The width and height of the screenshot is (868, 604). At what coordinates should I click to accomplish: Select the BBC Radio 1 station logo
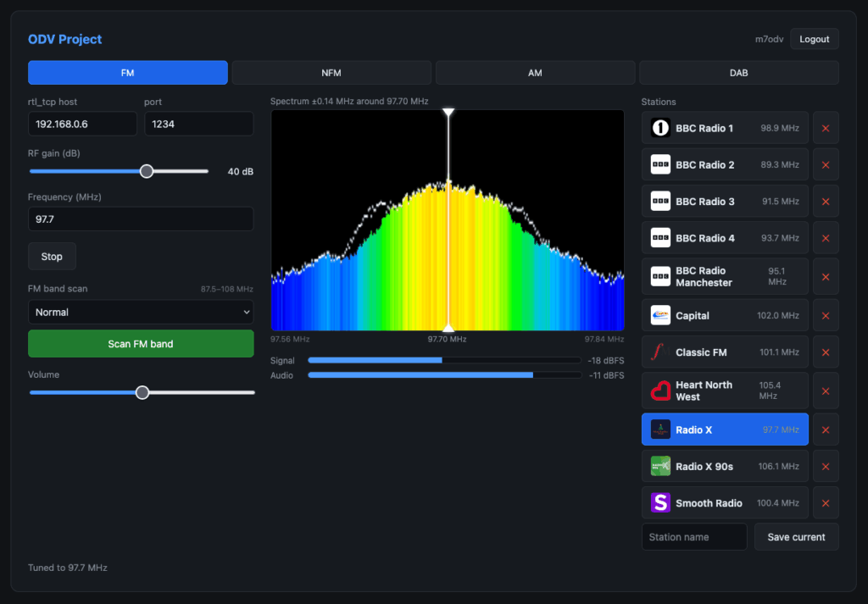click(x=659, y=128)
